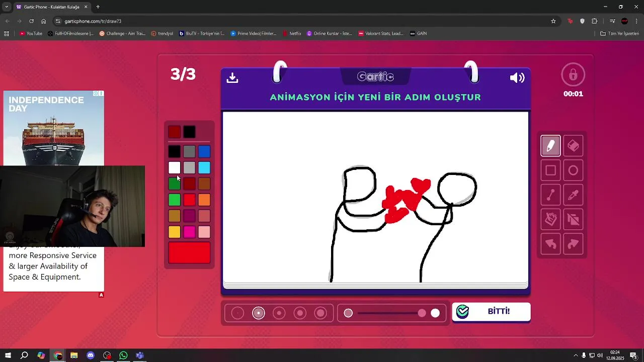The width and height of the screenshot is (644, 362).
Task: Open the Online Kurslar bookmark
Action: pos(330,34)
